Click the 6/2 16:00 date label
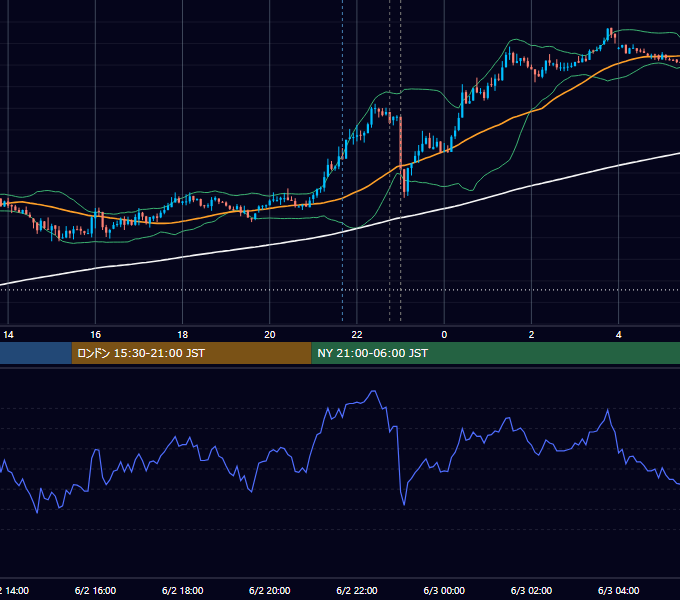680x600 pixels. (95, 590)
